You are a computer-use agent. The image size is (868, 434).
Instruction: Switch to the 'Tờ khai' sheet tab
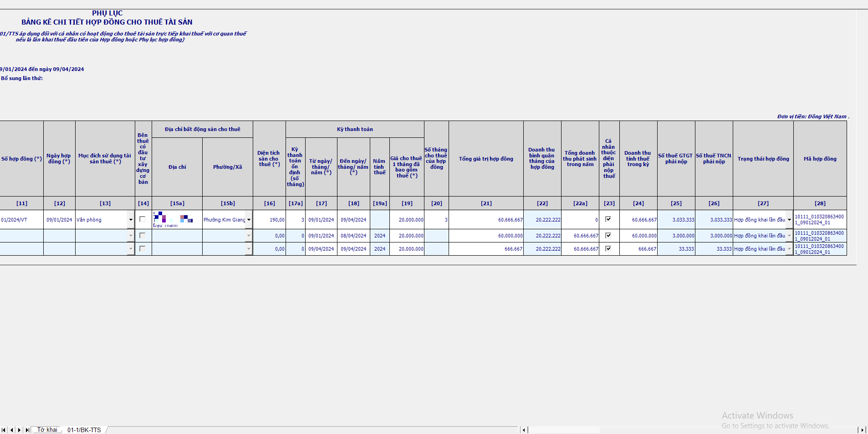47,430
